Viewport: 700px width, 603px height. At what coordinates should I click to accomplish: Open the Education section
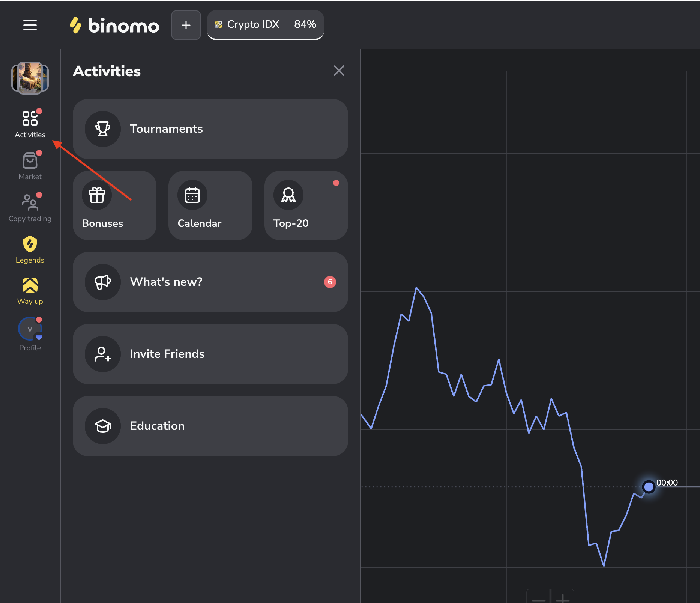pos(210,426)
